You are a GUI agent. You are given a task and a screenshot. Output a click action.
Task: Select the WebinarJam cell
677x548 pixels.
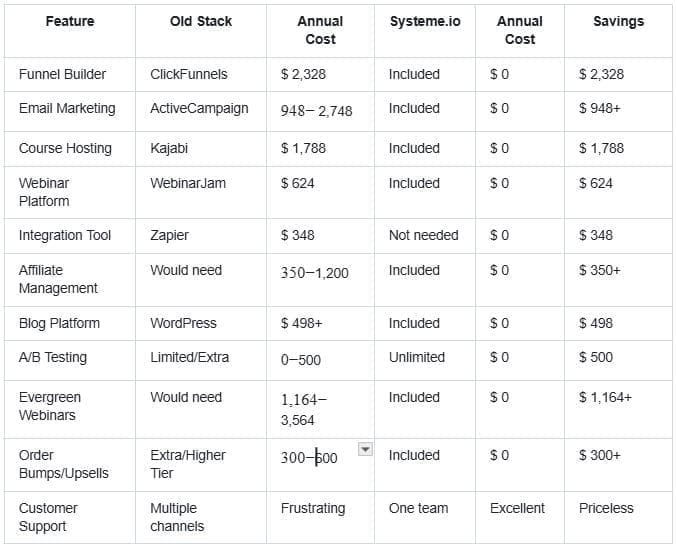[188, 183]
